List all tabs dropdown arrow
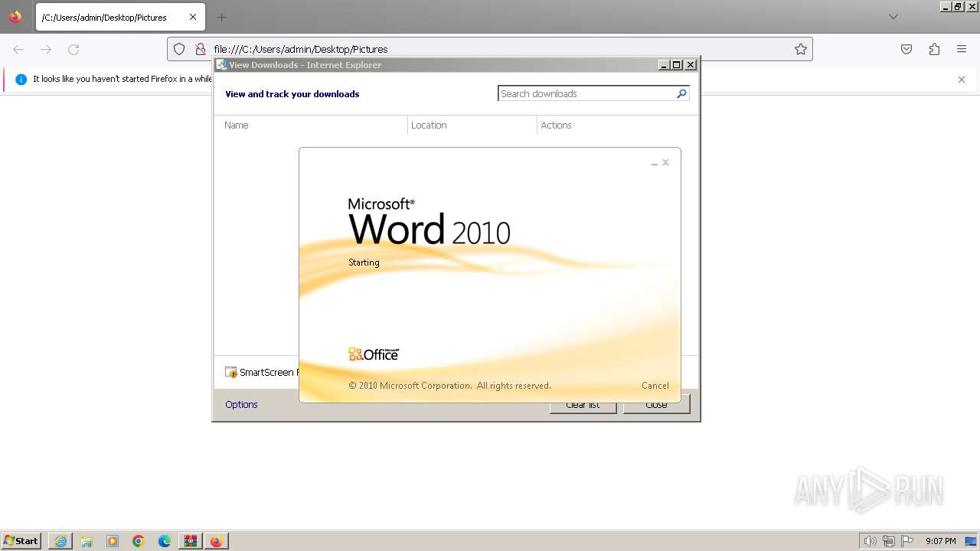 pos(893,17)
